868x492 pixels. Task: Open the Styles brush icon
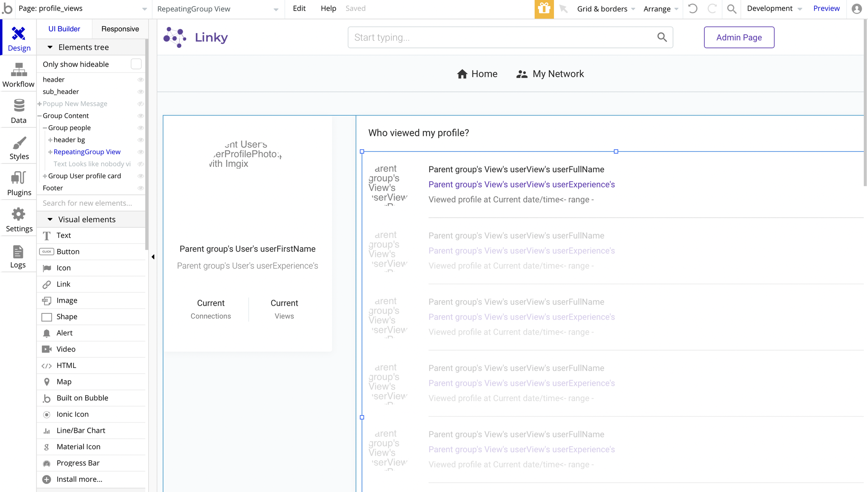click(x=19, y=143)
